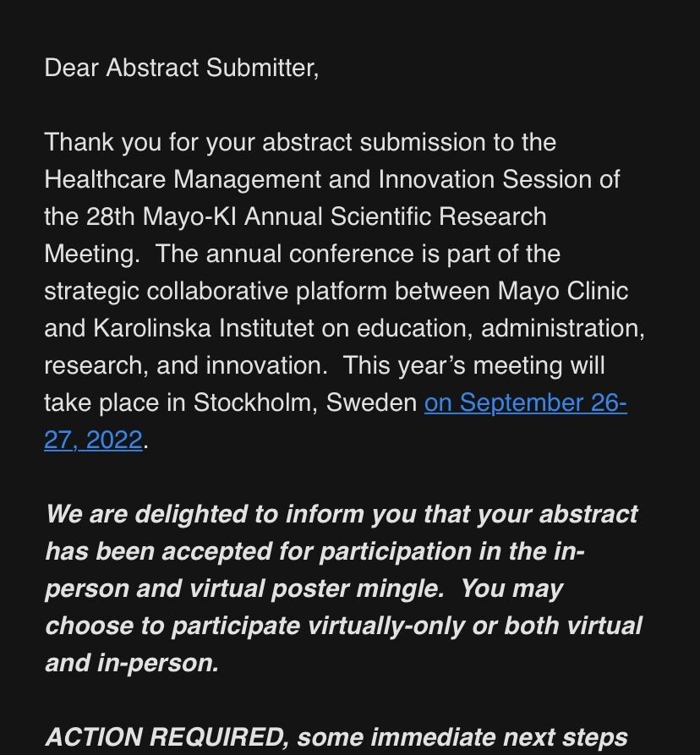
Task: Click the 'choose to participate virtually-only' line
Action: (x=344, y=626)
